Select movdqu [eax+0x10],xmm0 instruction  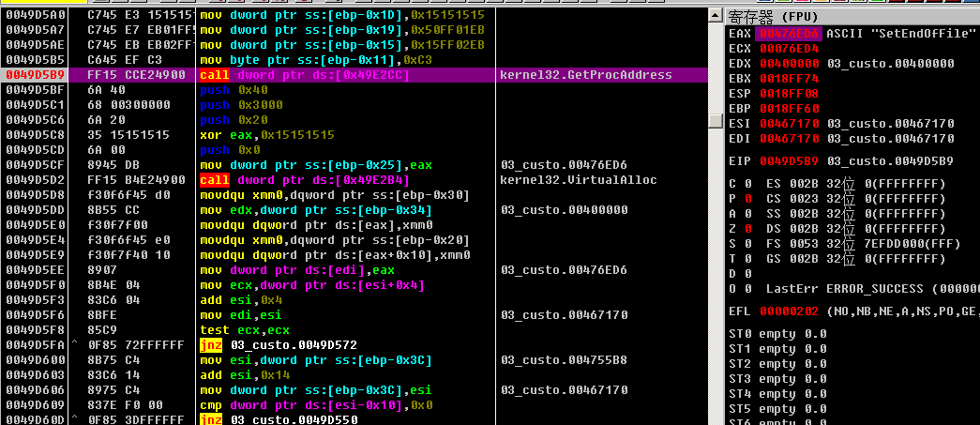(x=335, y=254)
